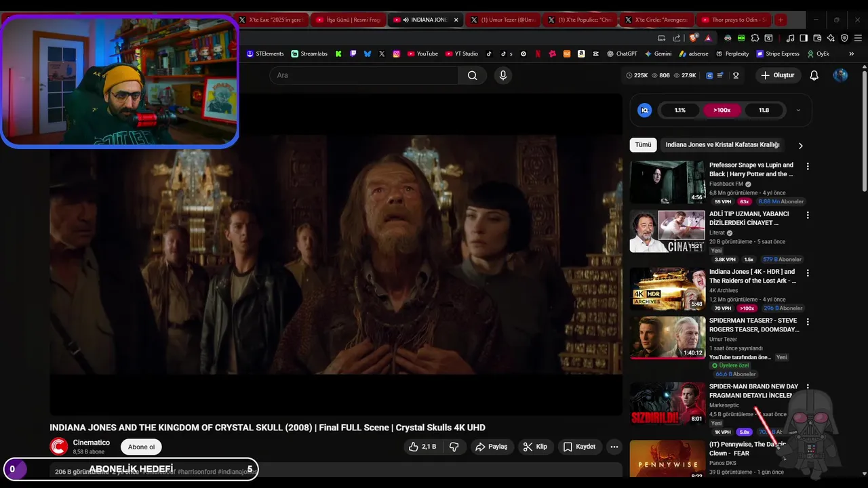Open the Gemini bookmark
868x488 pixels.
tap(658, 54)
